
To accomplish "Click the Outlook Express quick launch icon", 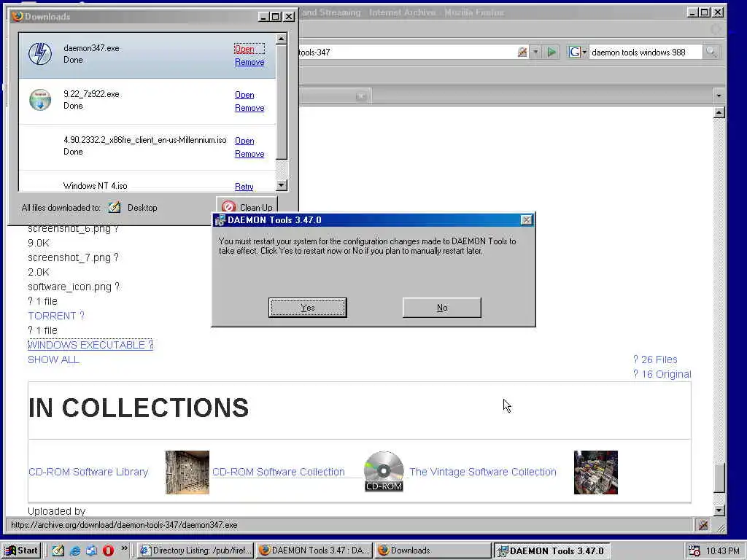I will [91, 551].
